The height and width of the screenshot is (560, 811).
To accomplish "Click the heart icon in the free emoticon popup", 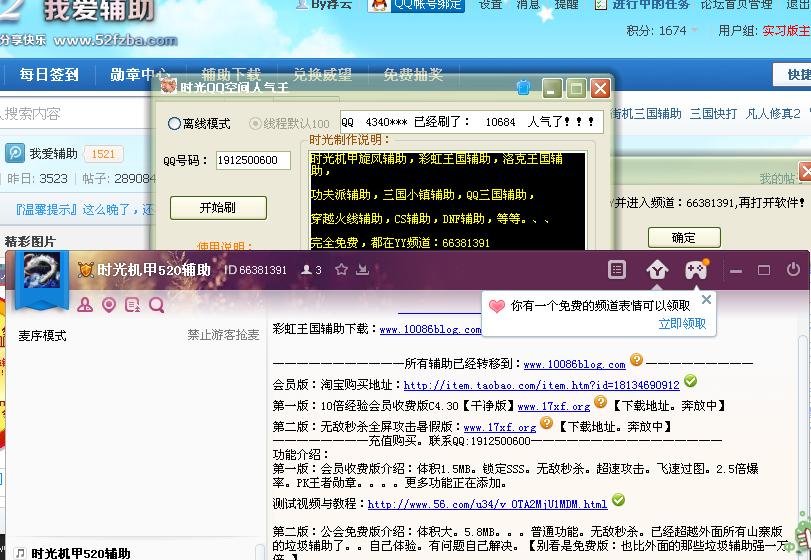I will pos(497,306).
